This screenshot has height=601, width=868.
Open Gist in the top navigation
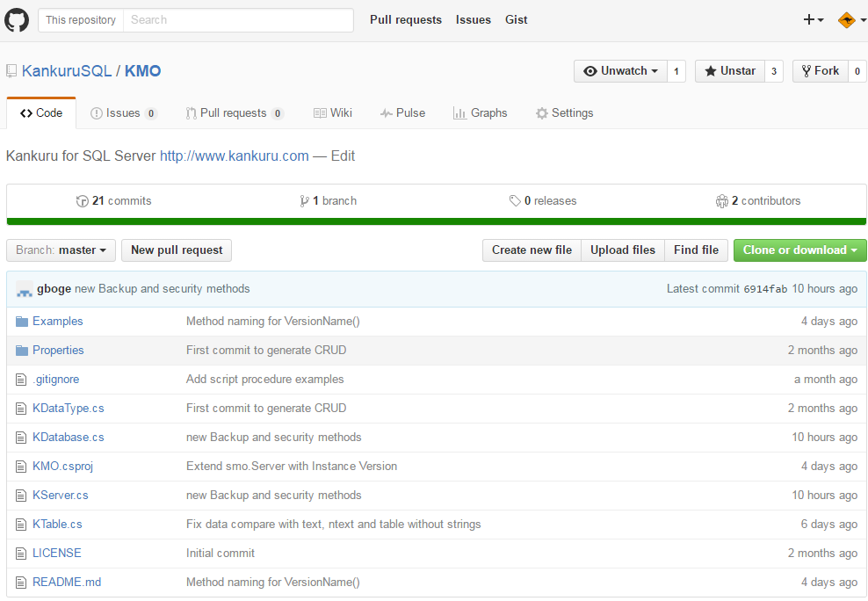[x=516, y=20]
